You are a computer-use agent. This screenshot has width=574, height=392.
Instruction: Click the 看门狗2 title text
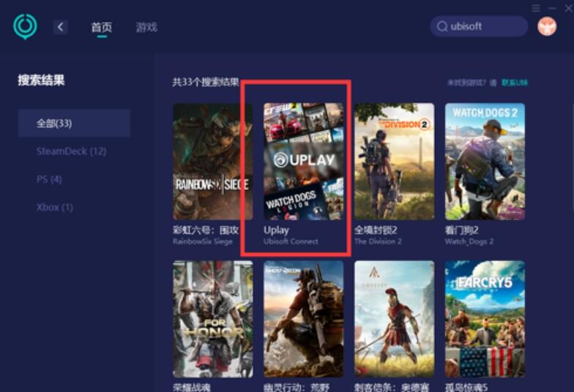click(461, 230)
